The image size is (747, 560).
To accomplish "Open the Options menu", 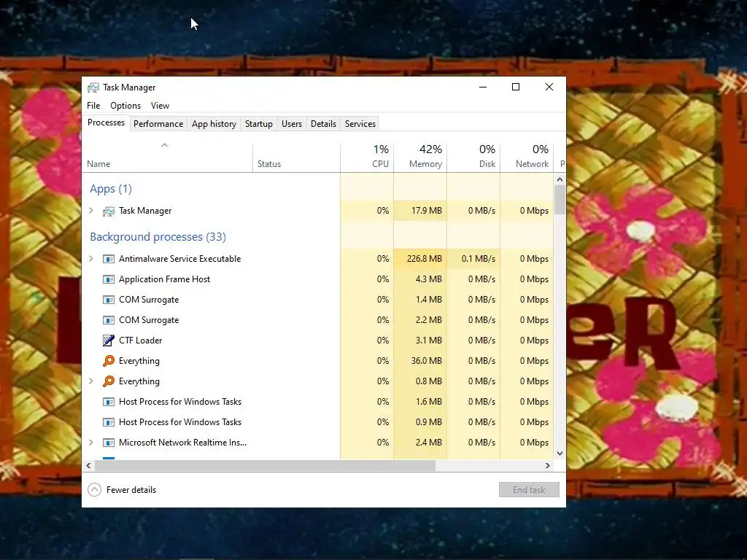I will [125, 106].
